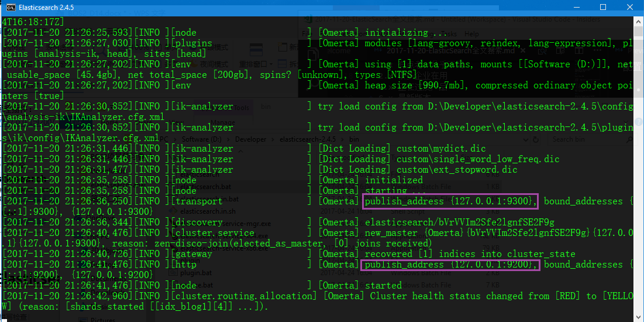This screenshot has height=322, width=644.
Task: Click the 'heap size [990.7mb]' text
Action: pos(417,85)
